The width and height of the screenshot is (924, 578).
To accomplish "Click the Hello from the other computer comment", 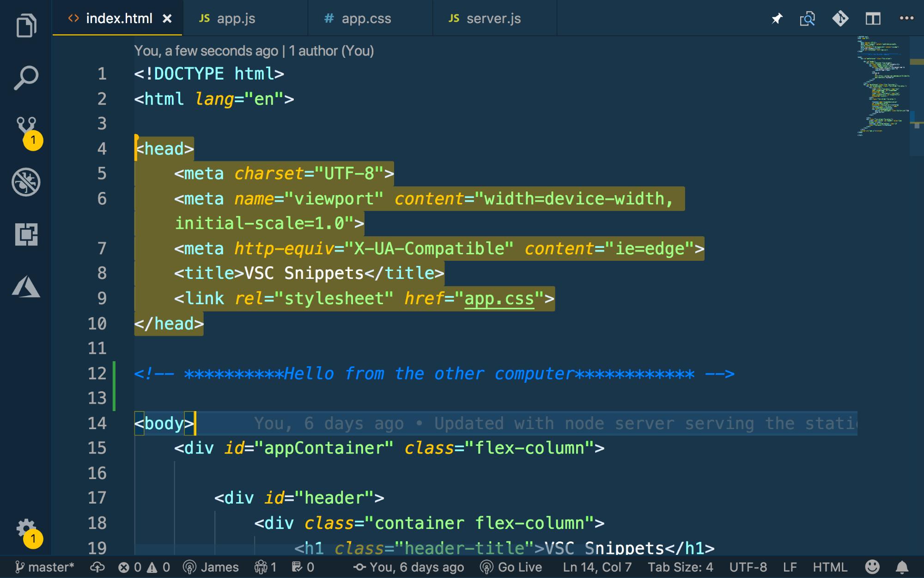I will point(434,374).
